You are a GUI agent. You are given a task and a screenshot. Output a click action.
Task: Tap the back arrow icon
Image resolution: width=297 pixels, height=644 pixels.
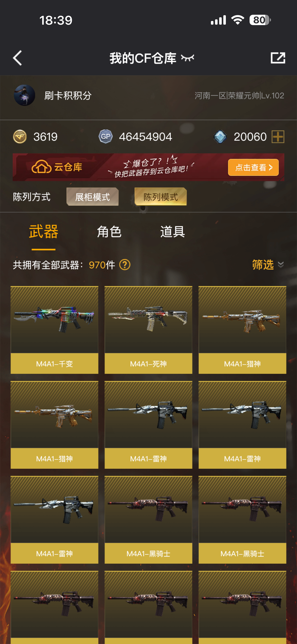[17, 58]
